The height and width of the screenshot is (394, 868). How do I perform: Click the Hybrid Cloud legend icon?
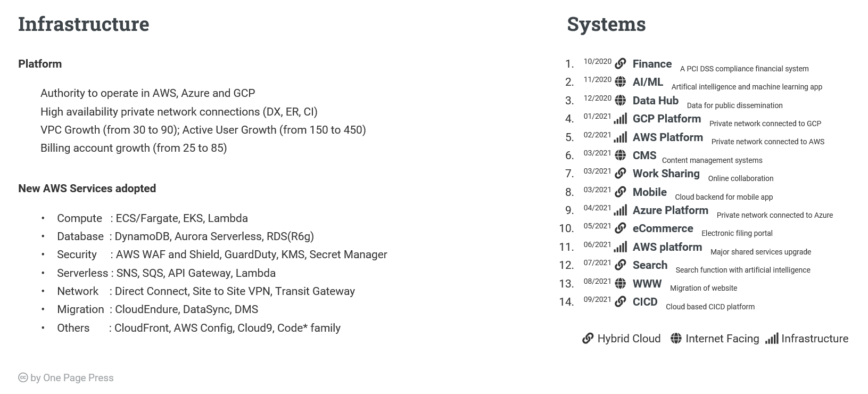pyautogui.click(x=588, y=339)
